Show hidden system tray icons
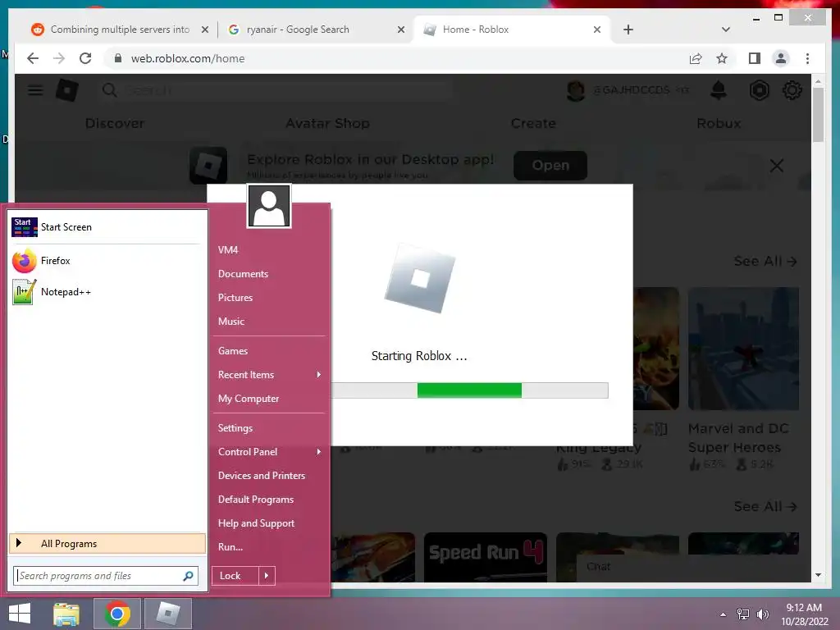This screenshot has height=630, width=840. 724,614
